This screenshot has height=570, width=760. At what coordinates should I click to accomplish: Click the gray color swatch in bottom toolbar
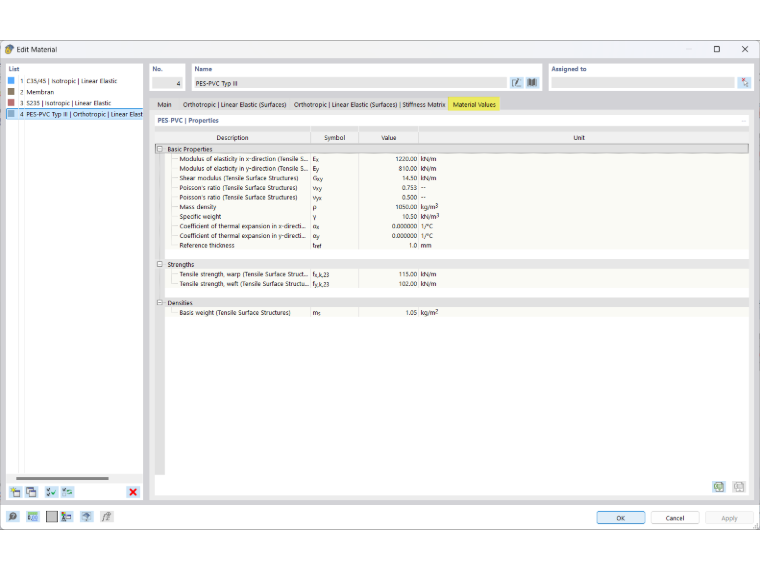(x=51, y=517)
